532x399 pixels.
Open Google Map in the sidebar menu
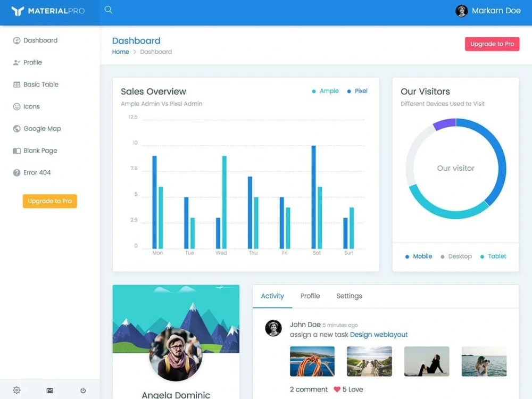tap(42, 129)
